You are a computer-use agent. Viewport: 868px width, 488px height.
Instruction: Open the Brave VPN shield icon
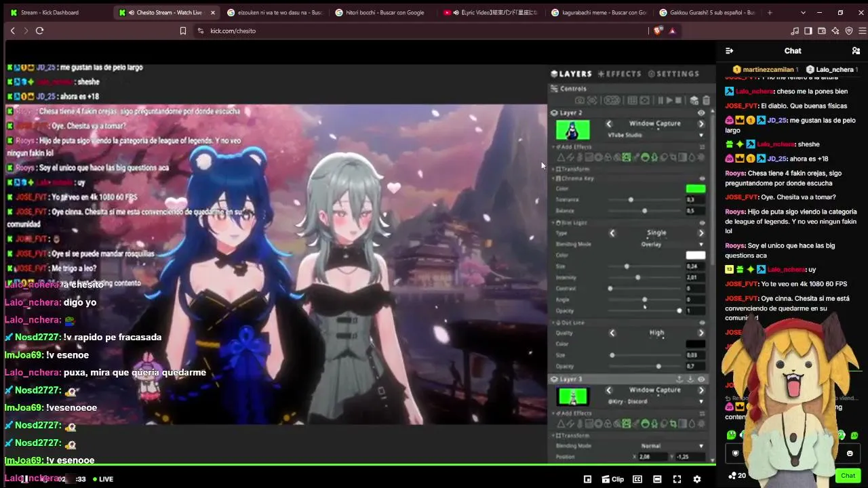(x=849, y=30)
